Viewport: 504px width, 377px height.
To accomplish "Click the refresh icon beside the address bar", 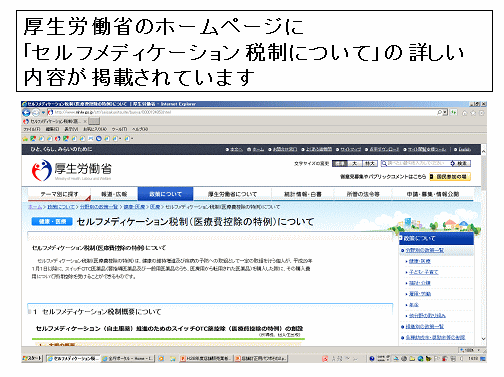I will (453, 113).
